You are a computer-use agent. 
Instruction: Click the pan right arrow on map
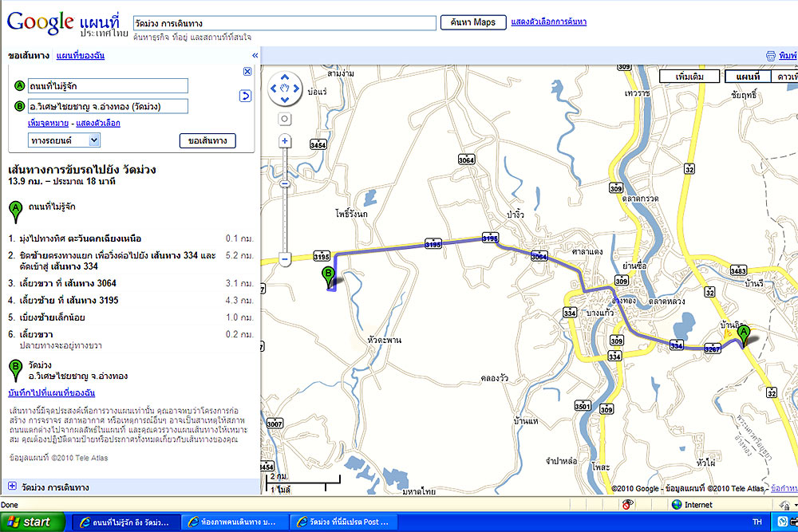pyautogui.click(x=296, y=89)
